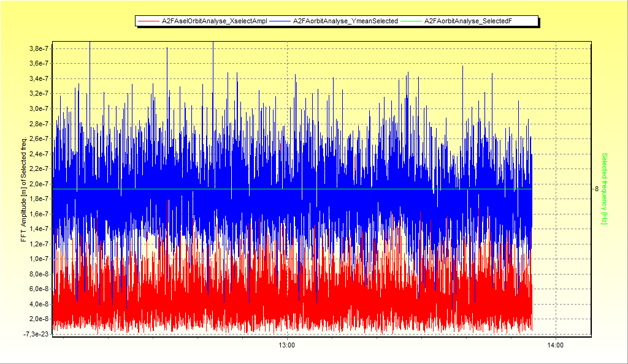The image size is (628, 364).
Task: Click the 1,0e-7 y-axis tick label
Action: [39, 259]
